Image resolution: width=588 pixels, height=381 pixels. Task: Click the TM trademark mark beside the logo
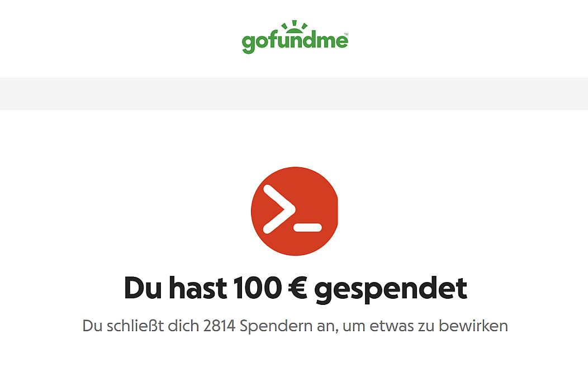[x=346, y=34]
